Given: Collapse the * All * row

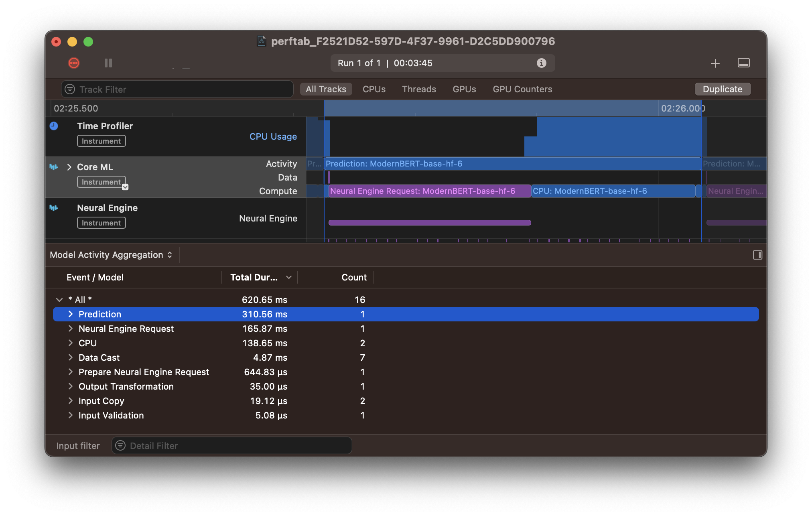Looking at the screenshot, I should coord(59,300).
